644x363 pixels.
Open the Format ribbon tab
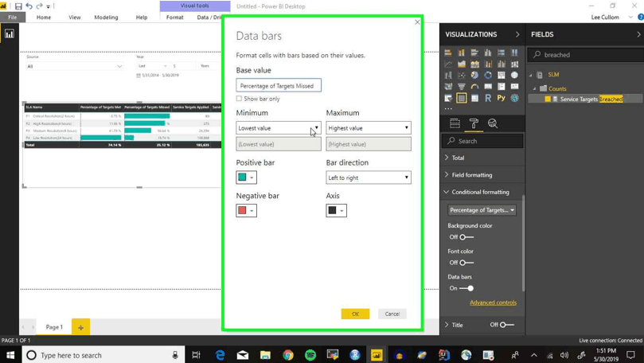pos(175,18)
